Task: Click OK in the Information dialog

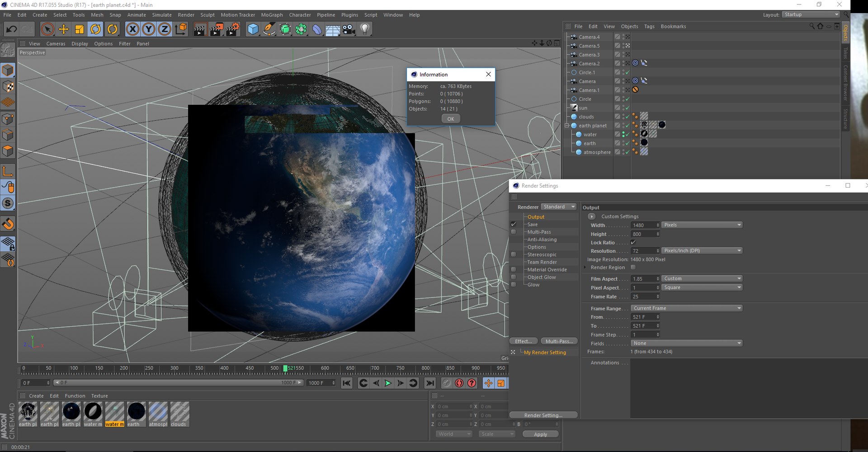Action: [451, 119]
